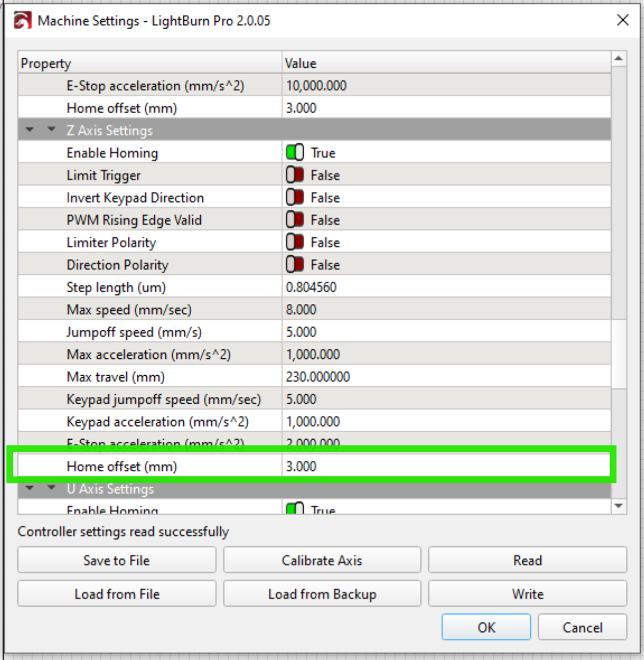Enable PWM Rising Edge Valid
Viewport: 644px width, 660px height.
pyautogui.click(x=295, y=220)
